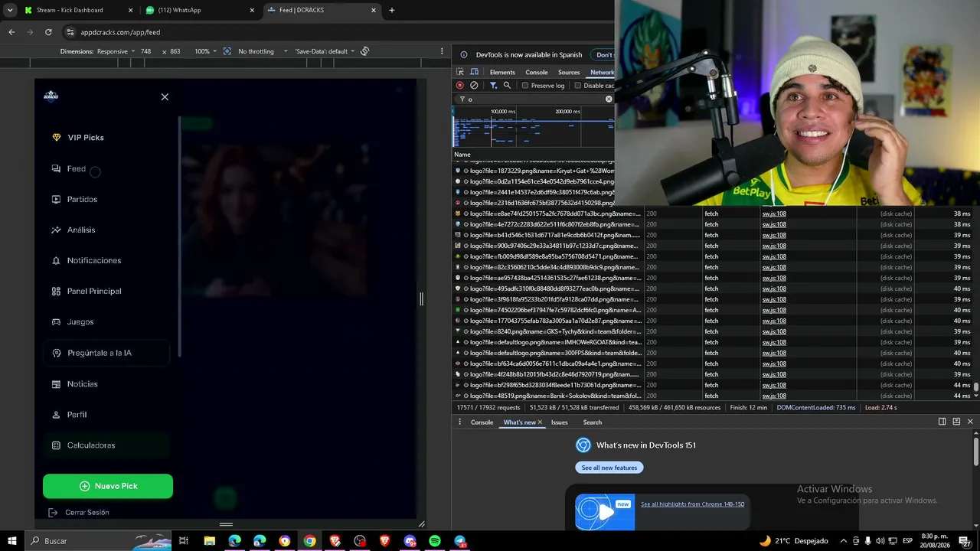Go back in browser
This screenshot has width=980, height=551.
point(11,32)
